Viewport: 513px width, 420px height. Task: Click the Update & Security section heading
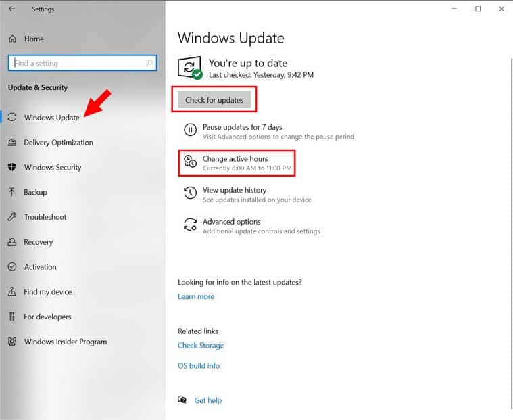pyautogui.click(x=38, y=87)
